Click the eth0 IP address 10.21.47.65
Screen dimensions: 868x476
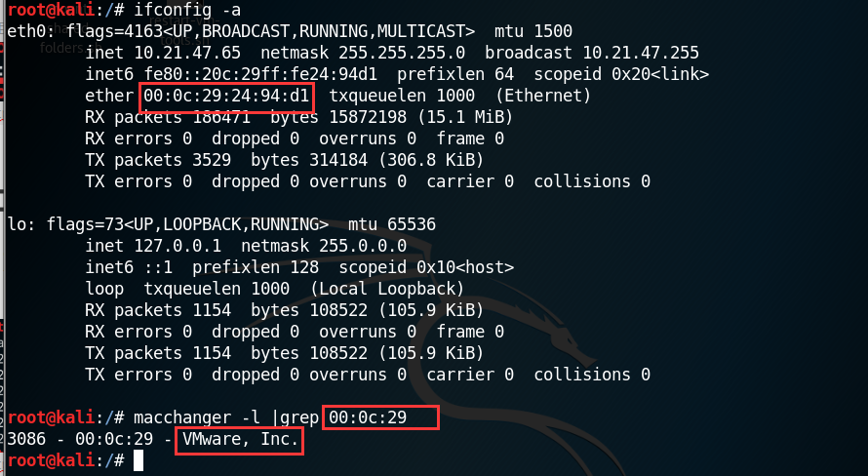pos(187,53)
